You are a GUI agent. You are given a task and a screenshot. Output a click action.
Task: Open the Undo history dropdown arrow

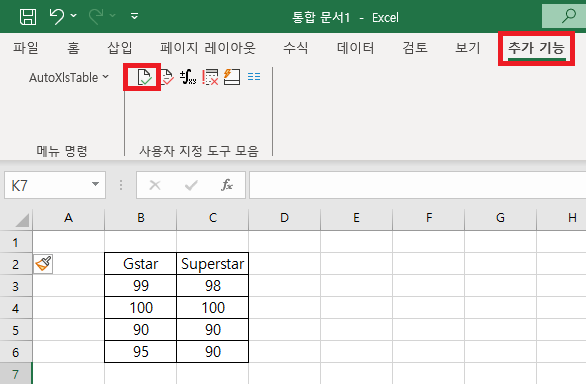(74, 15)
